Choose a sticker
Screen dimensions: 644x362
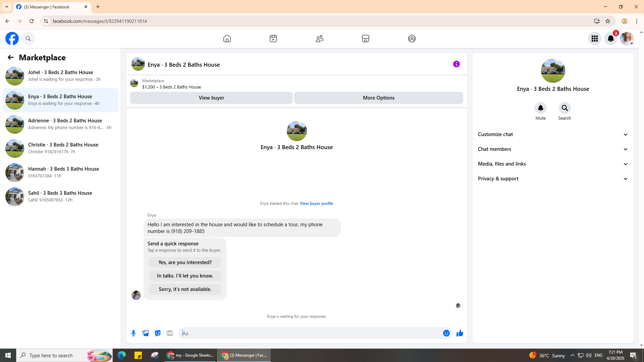[158, 333]
